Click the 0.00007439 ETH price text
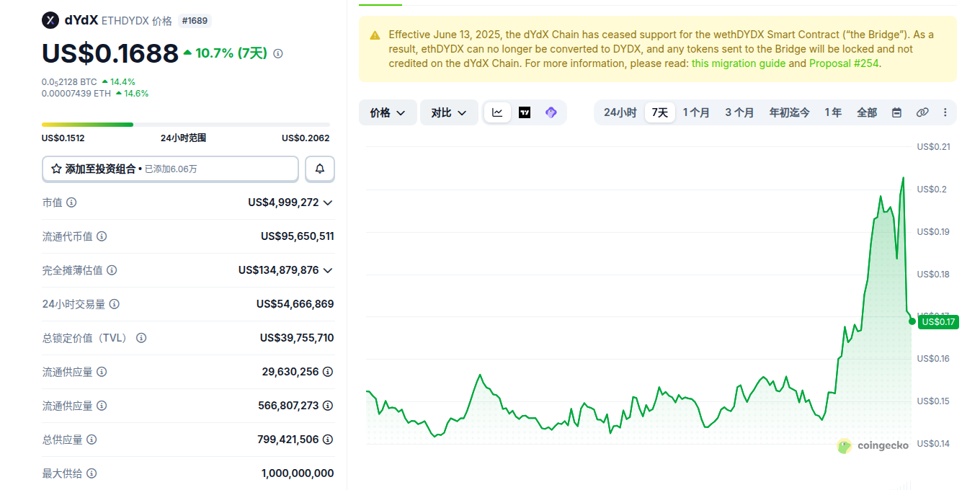 coord(76,93)
